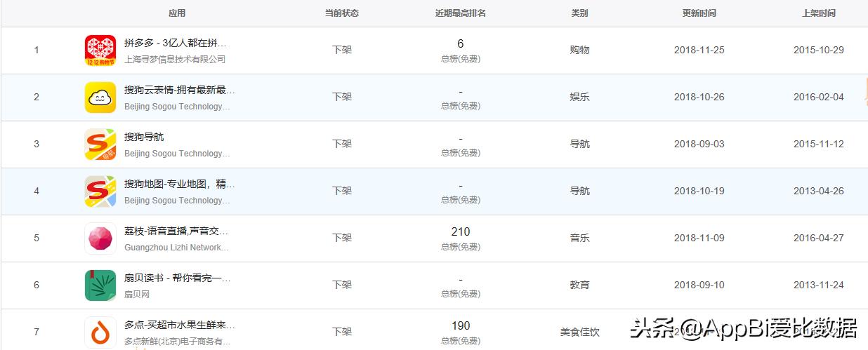
Task: Open the 搜狗地图-专业地图 app title link
Action: (180, 184)
